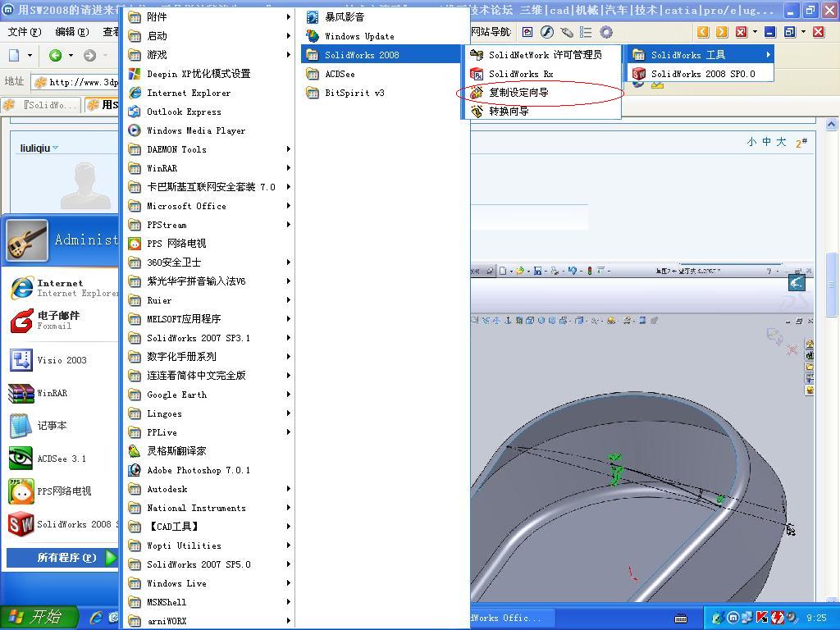Expand 启动 folder submenu
Screen dimensions: 840x630
pyautogui.click(x=209, y=36)
